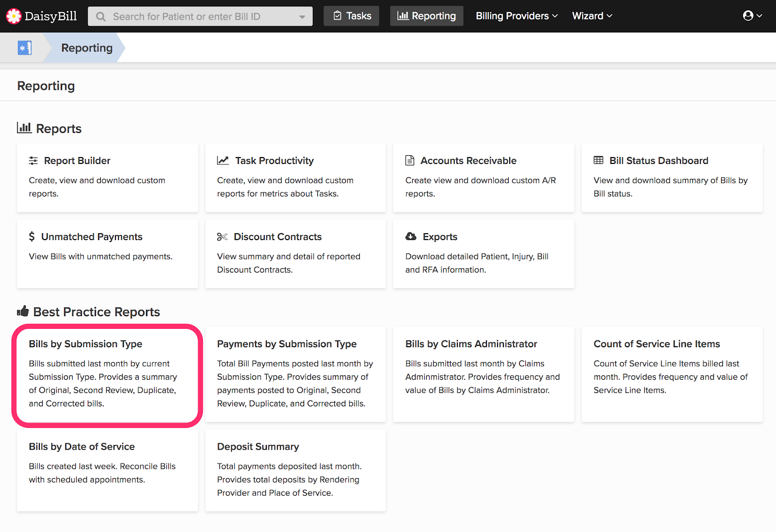Click the DaisyBill brand name
The image size is (776, 532).
click(50, 16)
